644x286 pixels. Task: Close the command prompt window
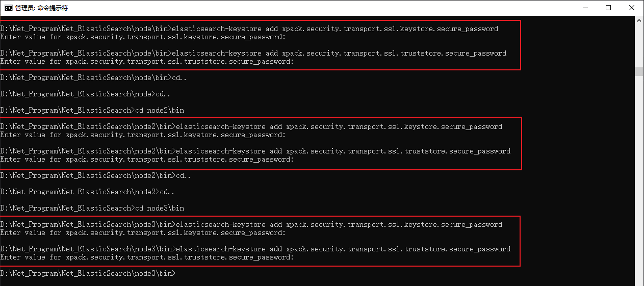coord(632,8)
